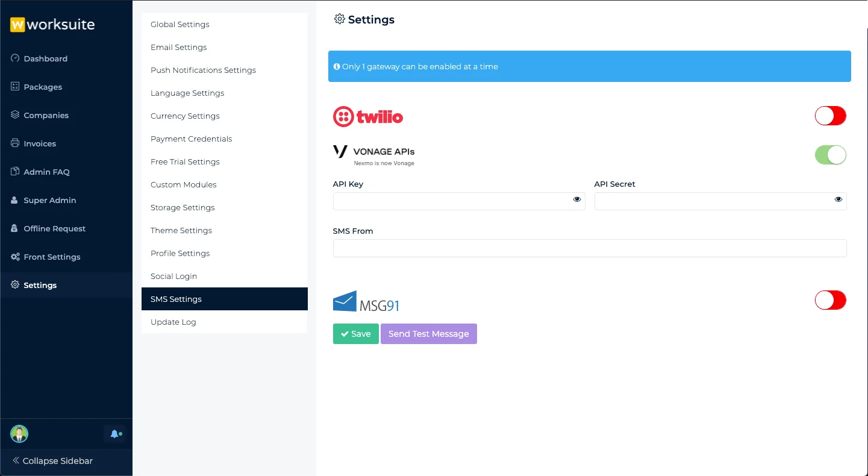Click the notification bell icon
868x476 pixels.
[x=114, y=434]
